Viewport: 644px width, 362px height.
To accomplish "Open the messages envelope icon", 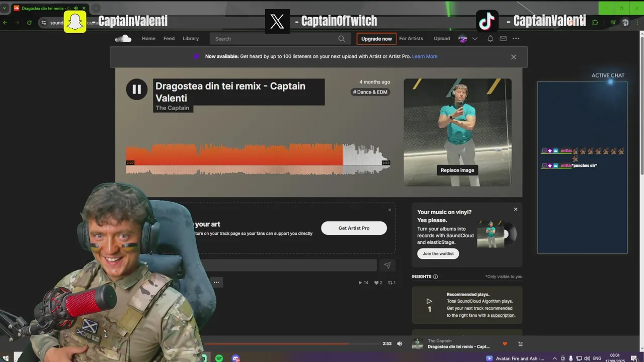I will coord(503,39).
